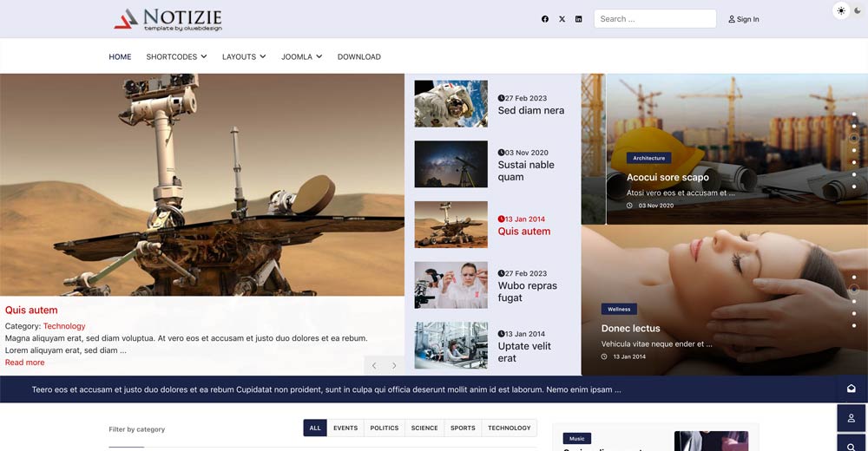Click the news ticker headline text

coord(326,389)
